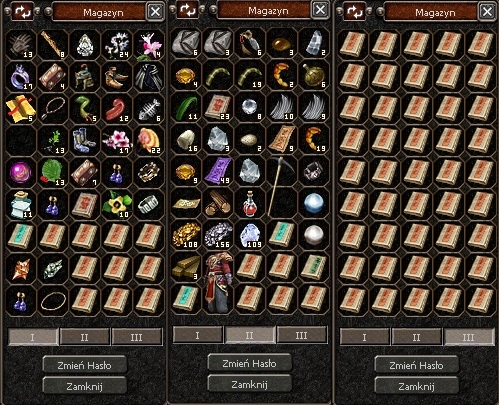
Task: Select the silver ore stack of 156
Action: click(x=218, y=235)
